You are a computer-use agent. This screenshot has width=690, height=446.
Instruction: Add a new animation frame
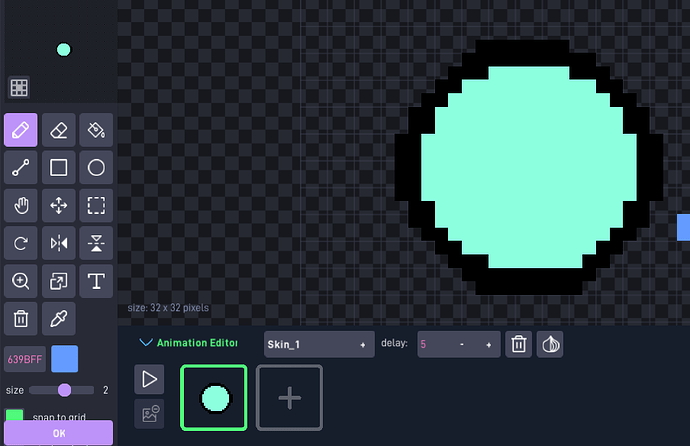pyautogui.click(x=290, y=398)
